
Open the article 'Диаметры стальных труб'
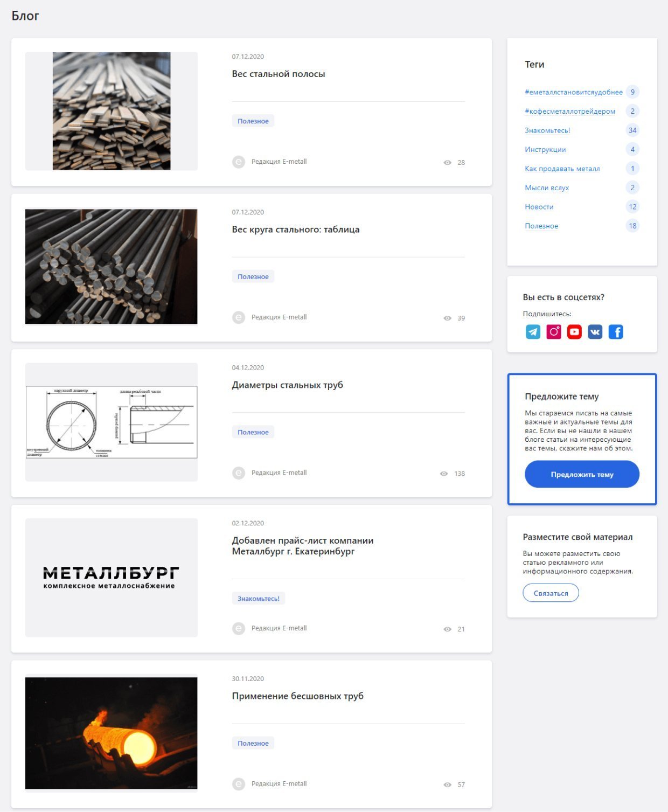287,385
